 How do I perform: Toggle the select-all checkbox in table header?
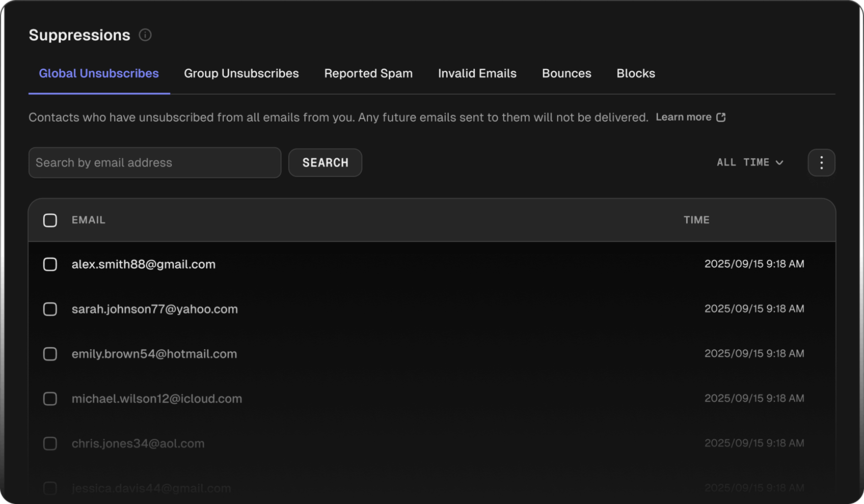[x=50, y=220]
